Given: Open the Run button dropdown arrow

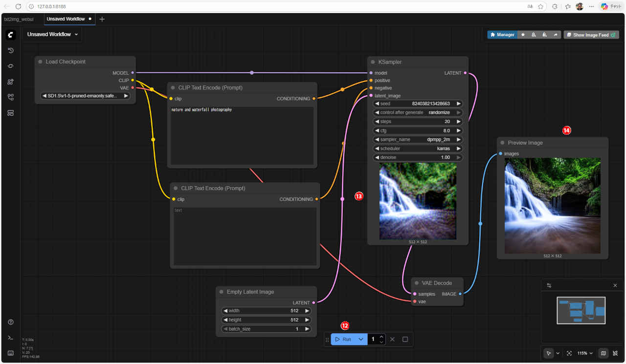Looking at the screenshot, I should coord(361,339).
